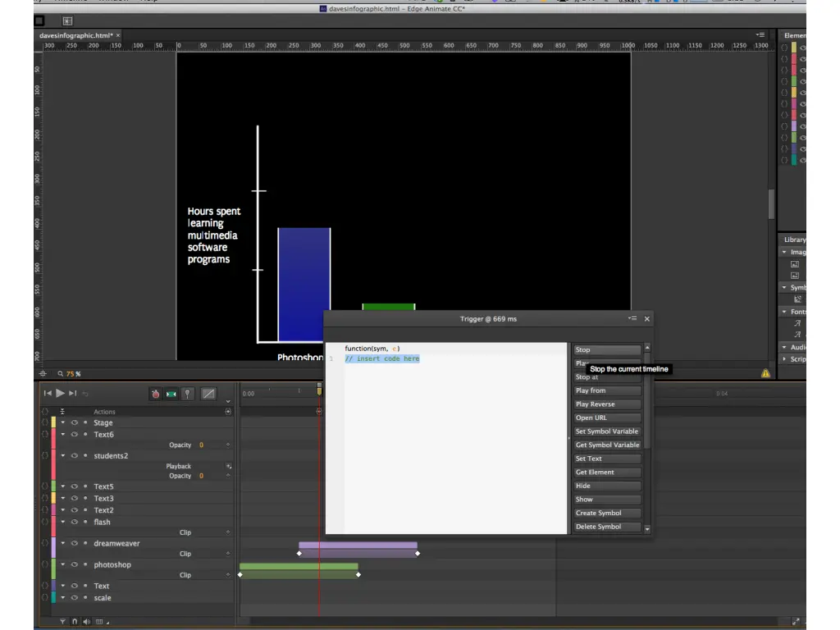Click the timeline audio speaker icon
Image resolution: width=840 pixels, height=630 pixels.
(86, 622)
